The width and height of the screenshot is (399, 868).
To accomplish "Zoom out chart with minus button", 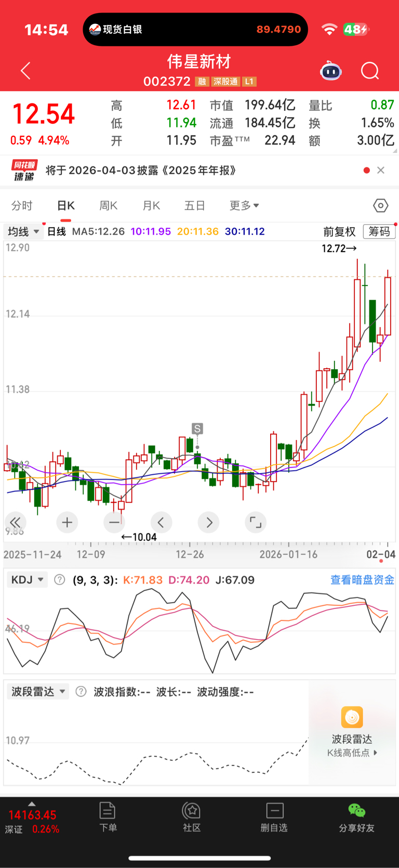I will pos(114,522).
